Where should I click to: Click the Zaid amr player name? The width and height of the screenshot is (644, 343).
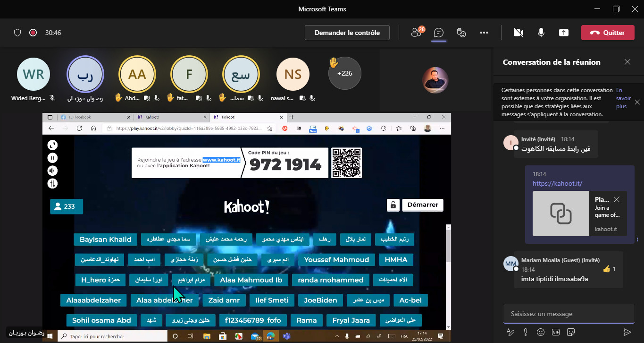point(224,300)
